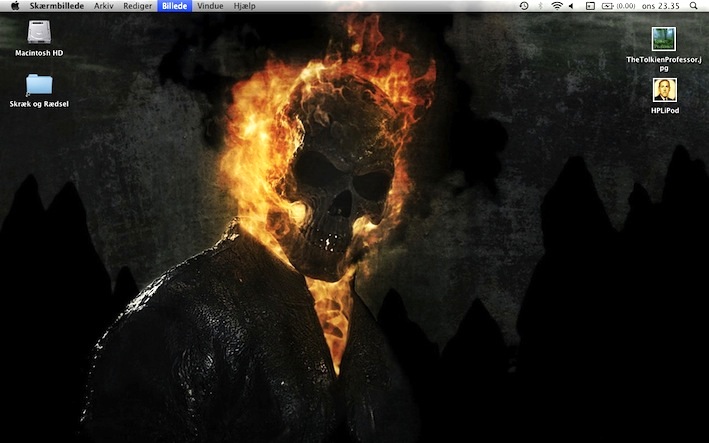Viewport: 709px width, 443px height.
Task: Open the Vindue menu
Action: tap(210, 6)
